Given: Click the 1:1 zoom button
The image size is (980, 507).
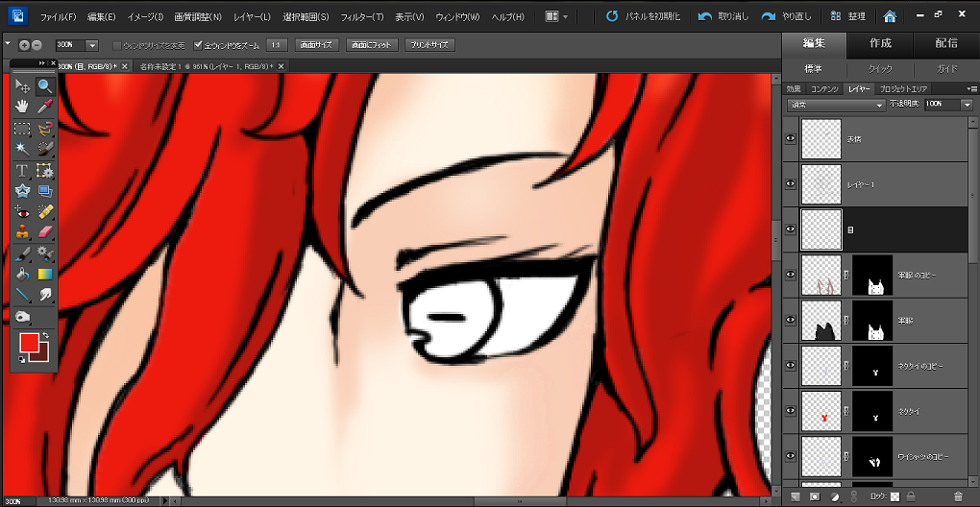Looking at the screenshot, I should point(276,45).
